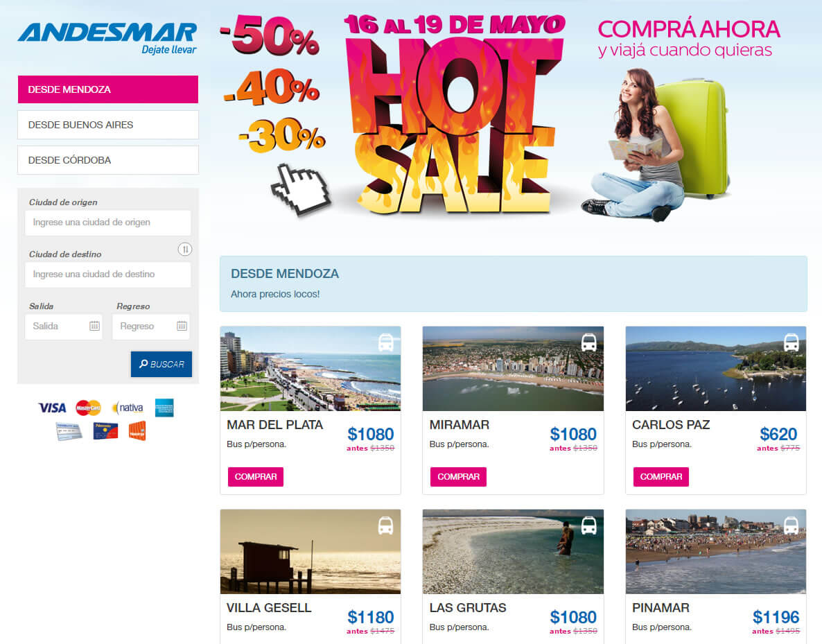Open the Las Grutas beach thumbnail
The image size is (822, 644).
pos(513,552)
